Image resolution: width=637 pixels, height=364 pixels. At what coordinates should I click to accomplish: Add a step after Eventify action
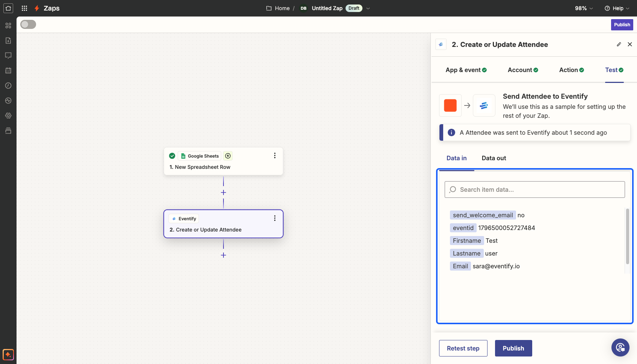coord(223,255)
